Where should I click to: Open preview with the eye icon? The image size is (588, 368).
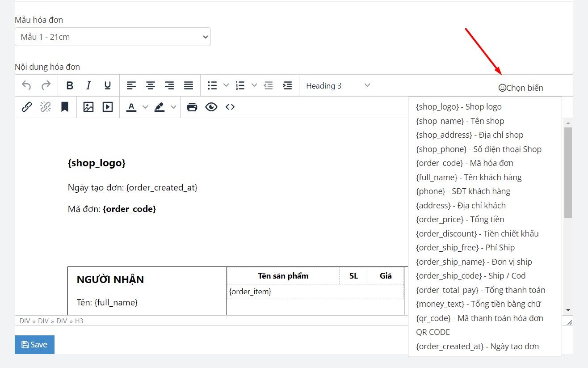[211, 107]
